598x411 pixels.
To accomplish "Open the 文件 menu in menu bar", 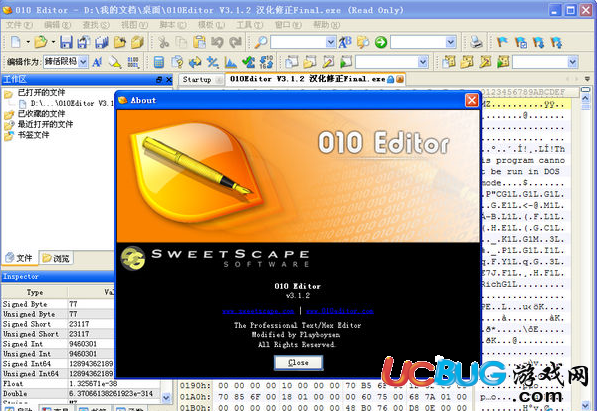I will (19, 25).
